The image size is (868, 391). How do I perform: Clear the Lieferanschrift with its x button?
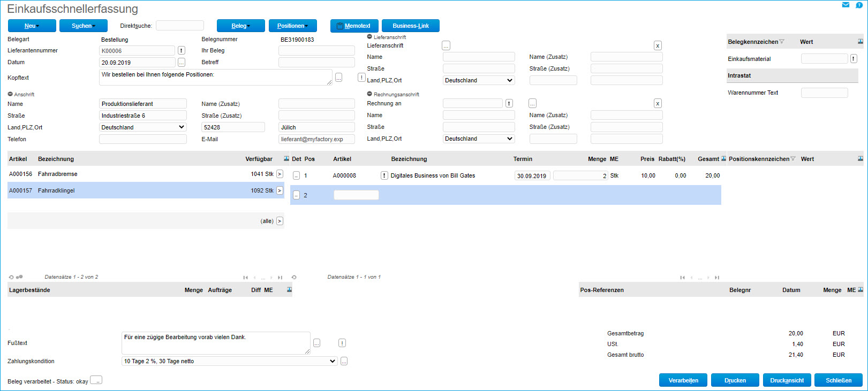tap(658, 46)
